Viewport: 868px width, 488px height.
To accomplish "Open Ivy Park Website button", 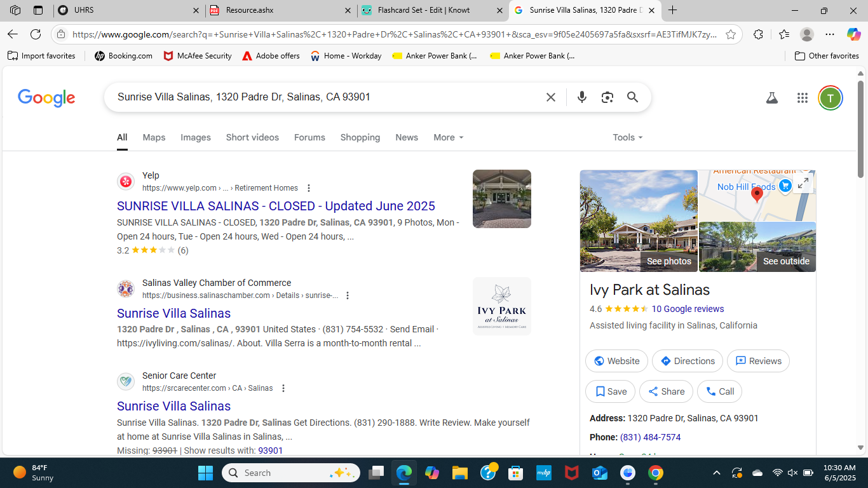I will (x=616, y=361).
